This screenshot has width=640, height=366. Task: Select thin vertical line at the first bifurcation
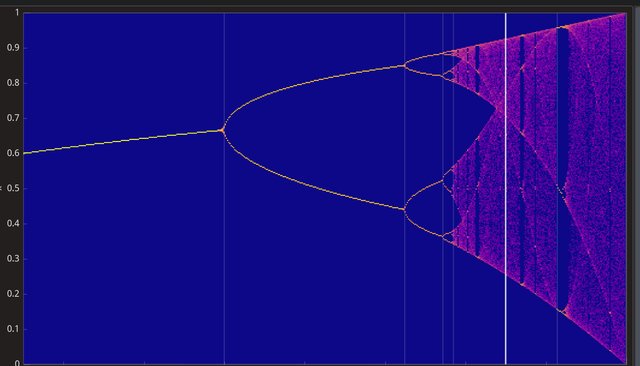[224, 188]
